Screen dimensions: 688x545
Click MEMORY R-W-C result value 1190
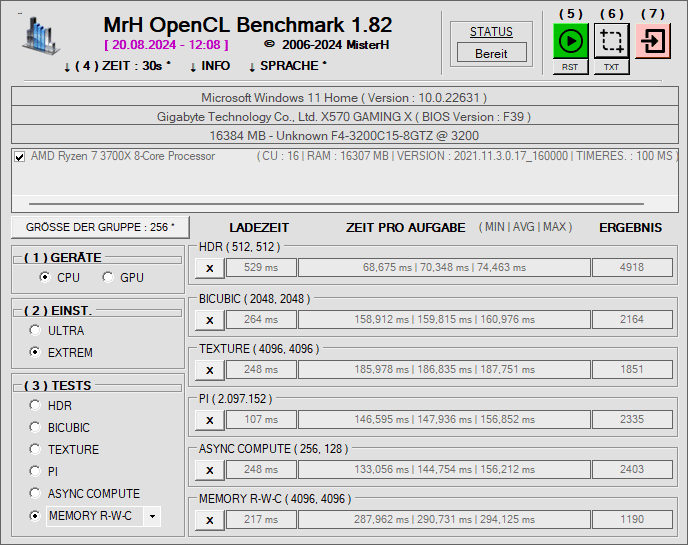point(632,520)
